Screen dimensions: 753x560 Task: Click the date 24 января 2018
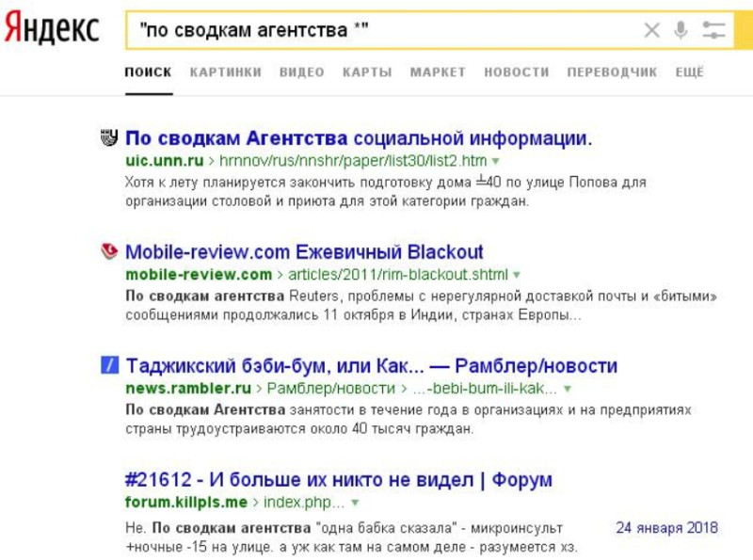pyautogui.click(x=667, y=527)
